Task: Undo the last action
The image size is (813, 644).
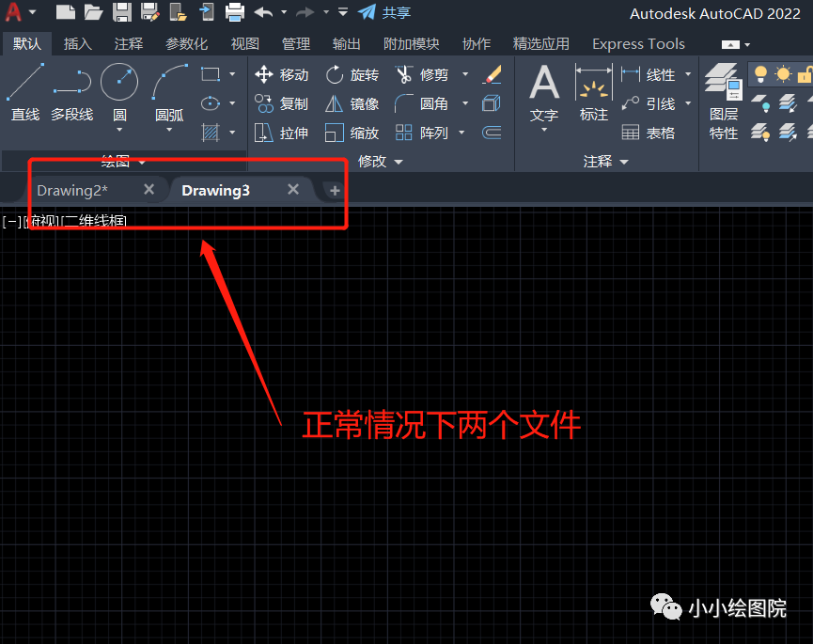Action: 264,12
